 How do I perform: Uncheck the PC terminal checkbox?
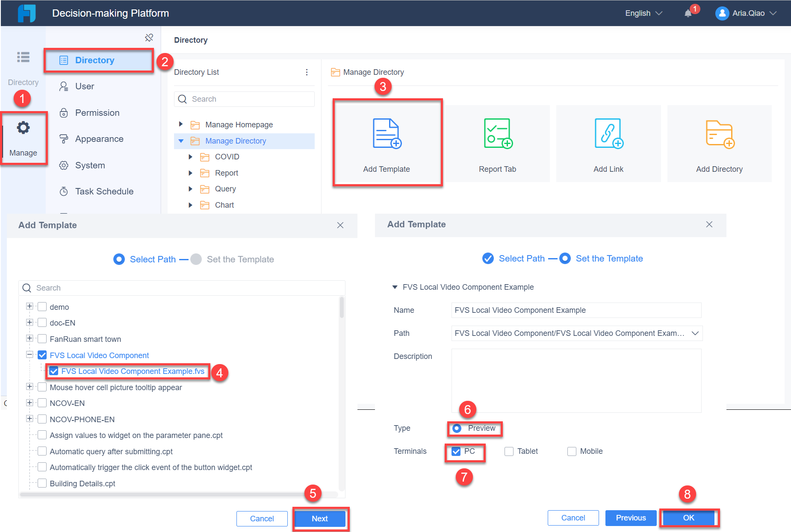point(455,451)
